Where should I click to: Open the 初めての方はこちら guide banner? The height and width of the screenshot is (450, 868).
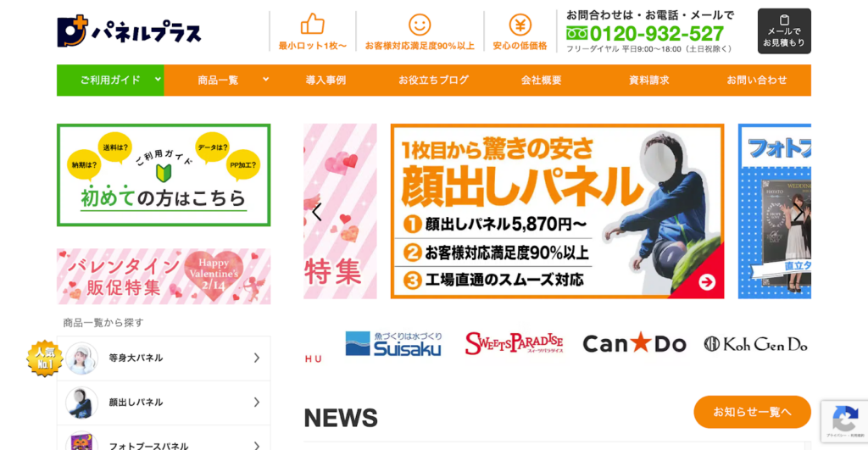tap(164, 175)
